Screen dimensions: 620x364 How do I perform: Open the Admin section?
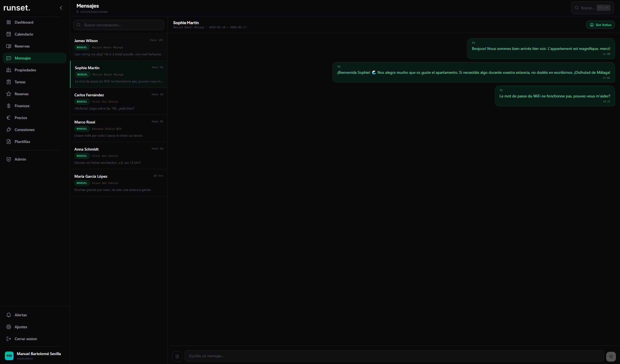(x=20, y=159)
